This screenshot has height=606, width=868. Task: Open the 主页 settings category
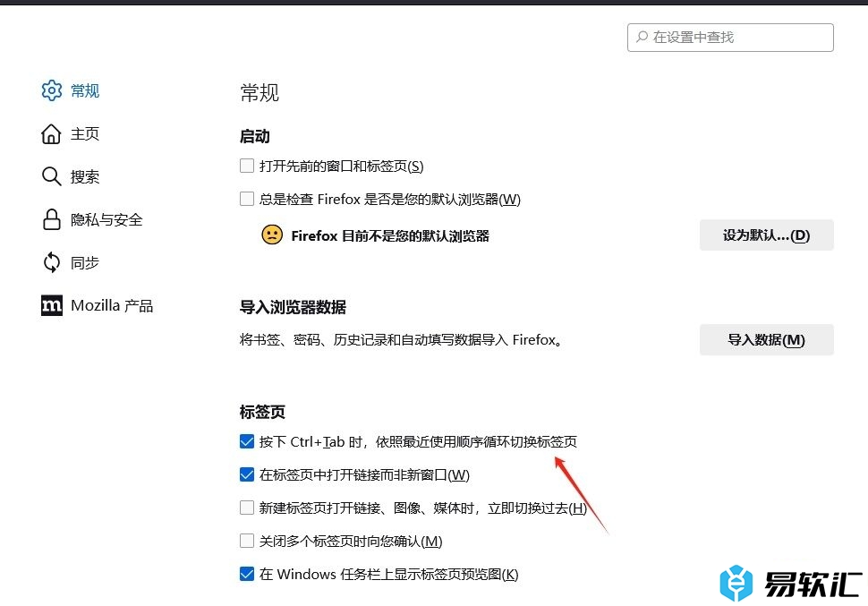(71, 133)
